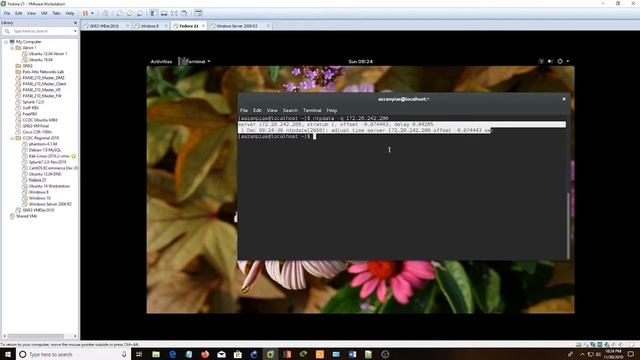Screen dimensions: 640x360
Task: Open the terminal window View menu
Action: (x=272, y=110)
